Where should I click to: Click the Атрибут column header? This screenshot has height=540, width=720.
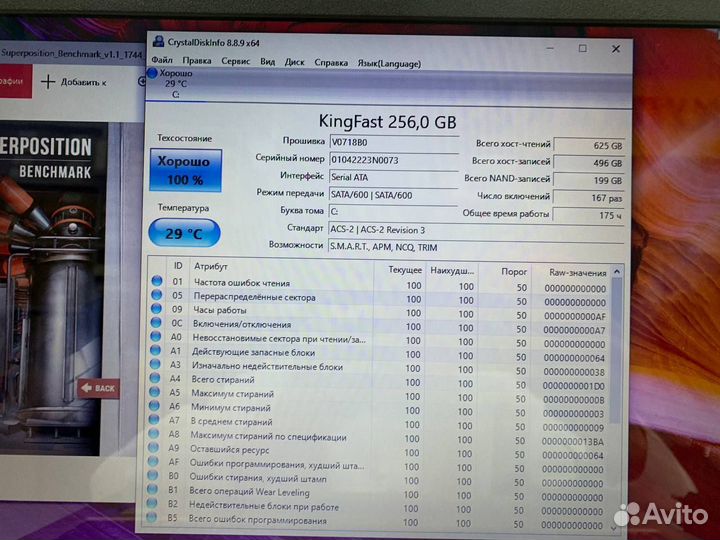211,267
